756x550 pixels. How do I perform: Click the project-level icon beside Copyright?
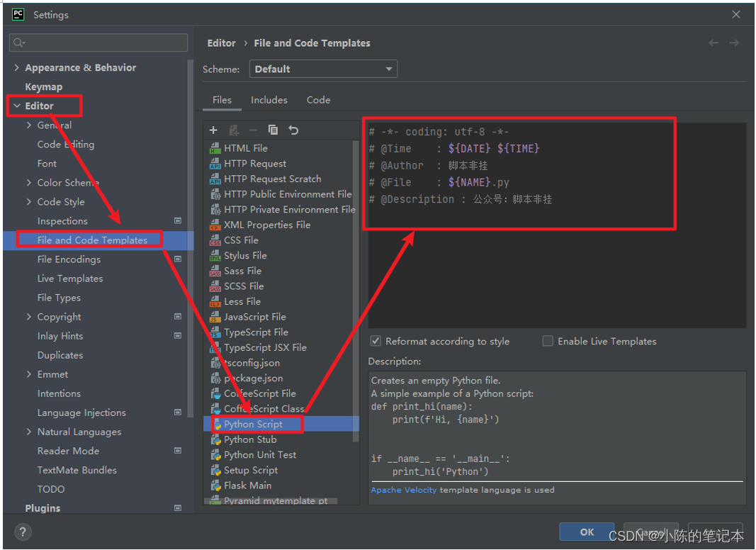point(178,317)
